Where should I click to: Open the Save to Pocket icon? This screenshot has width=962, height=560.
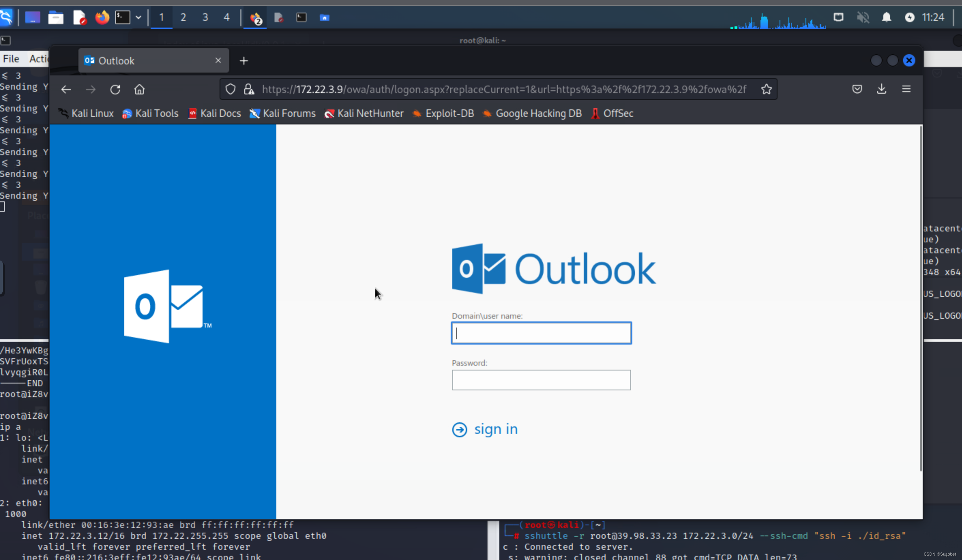[x=857, y=89]
